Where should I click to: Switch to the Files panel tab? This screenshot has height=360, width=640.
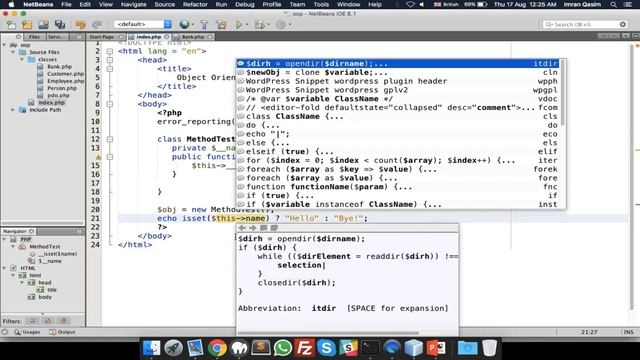(34, 37)
